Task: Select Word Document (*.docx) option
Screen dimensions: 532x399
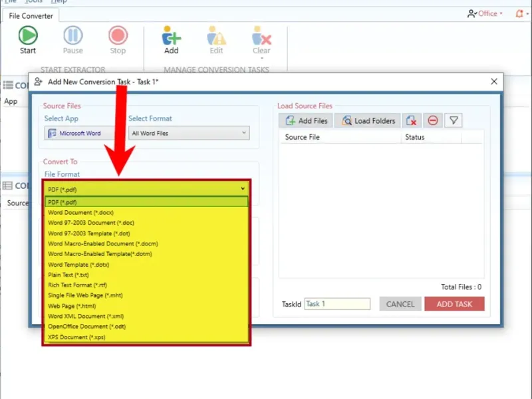Action: (146, 213)
